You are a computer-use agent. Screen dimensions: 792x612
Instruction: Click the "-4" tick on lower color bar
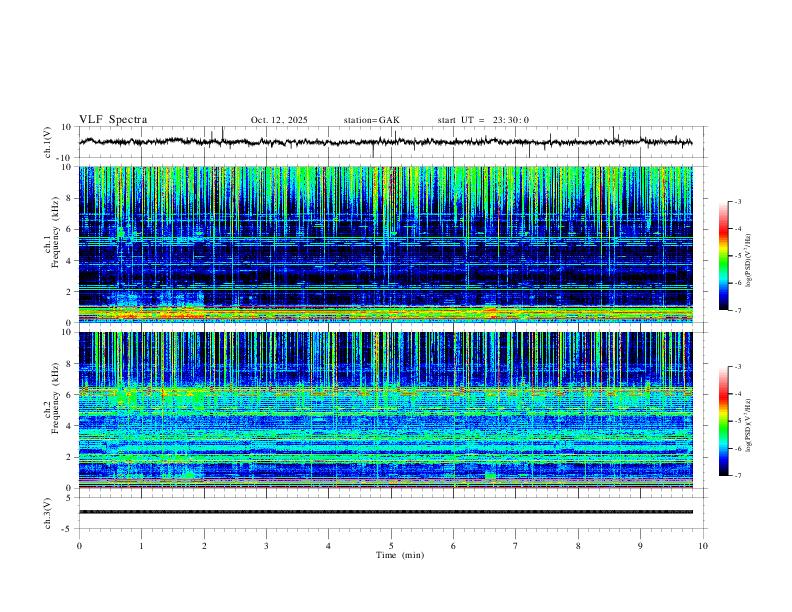point(737,394)
